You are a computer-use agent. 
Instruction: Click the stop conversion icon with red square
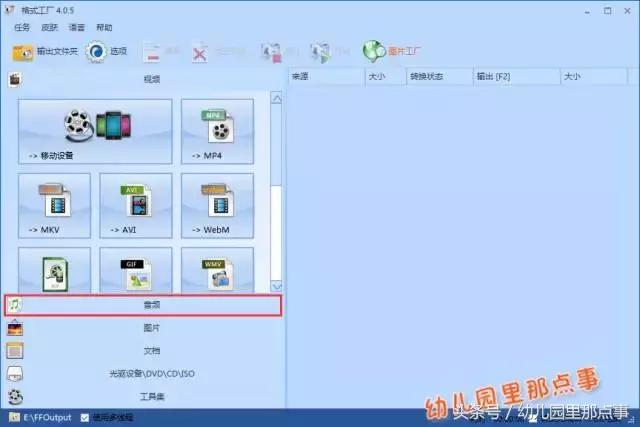click(271, 53)
